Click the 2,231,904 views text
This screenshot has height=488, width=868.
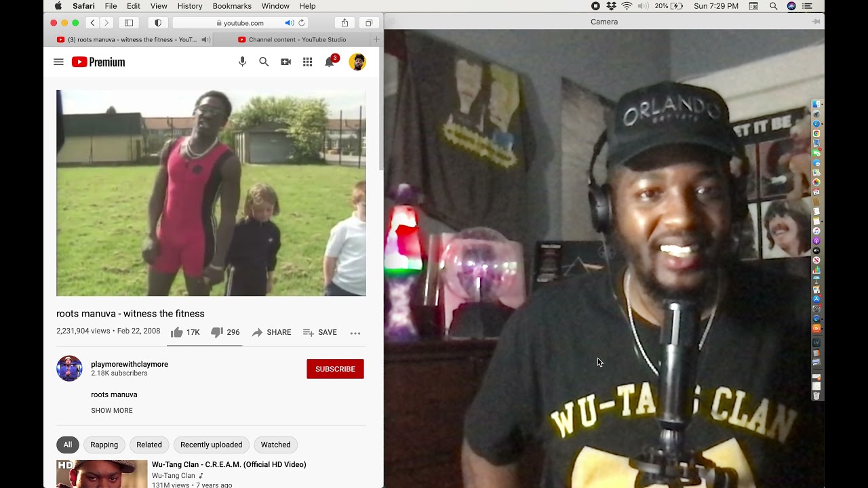pyautogui.click(x=83, y=331)
